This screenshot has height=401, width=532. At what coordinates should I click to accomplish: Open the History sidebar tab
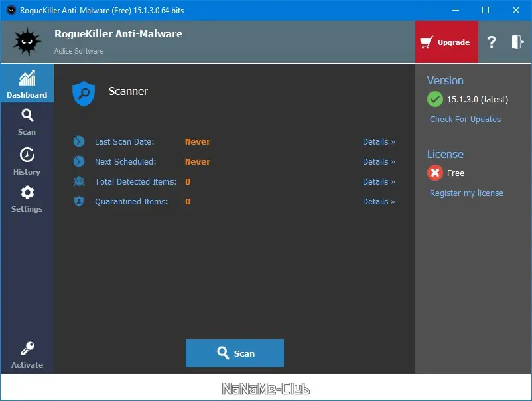(x=27, y=161)
